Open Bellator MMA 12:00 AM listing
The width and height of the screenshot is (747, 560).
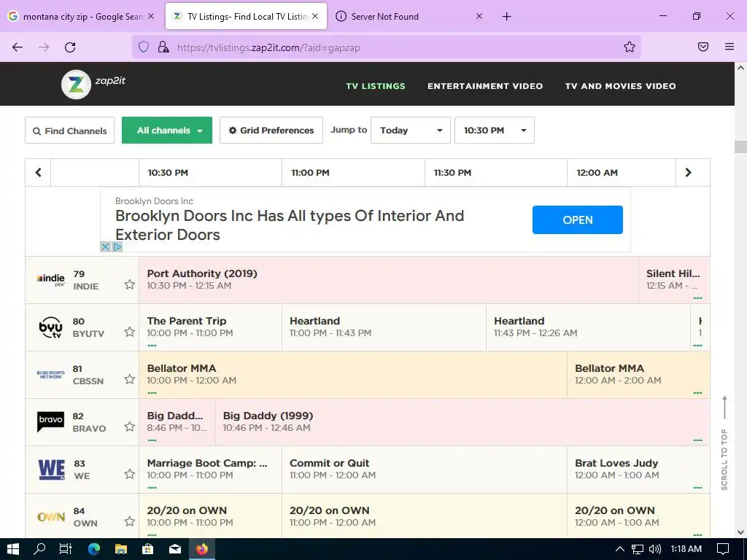coord(638,374)
